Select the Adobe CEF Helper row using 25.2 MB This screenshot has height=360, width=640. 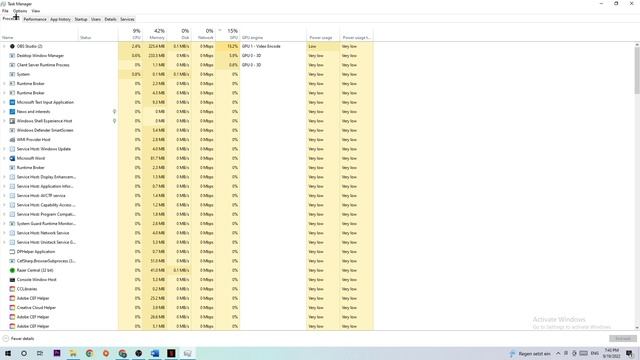tap(187, 298)
